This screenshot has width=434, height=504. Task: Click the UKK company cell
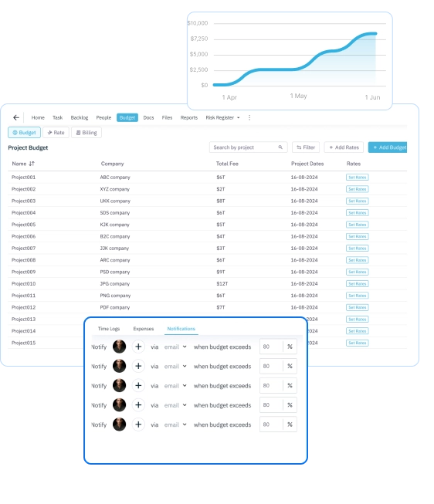pyautogui.click(x=115, y=201)
